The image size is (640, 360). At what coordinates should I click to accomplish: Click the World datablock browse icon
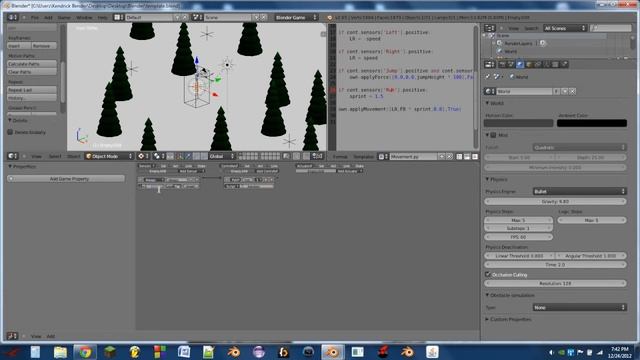pyautogui.click(x=490, y=91)
